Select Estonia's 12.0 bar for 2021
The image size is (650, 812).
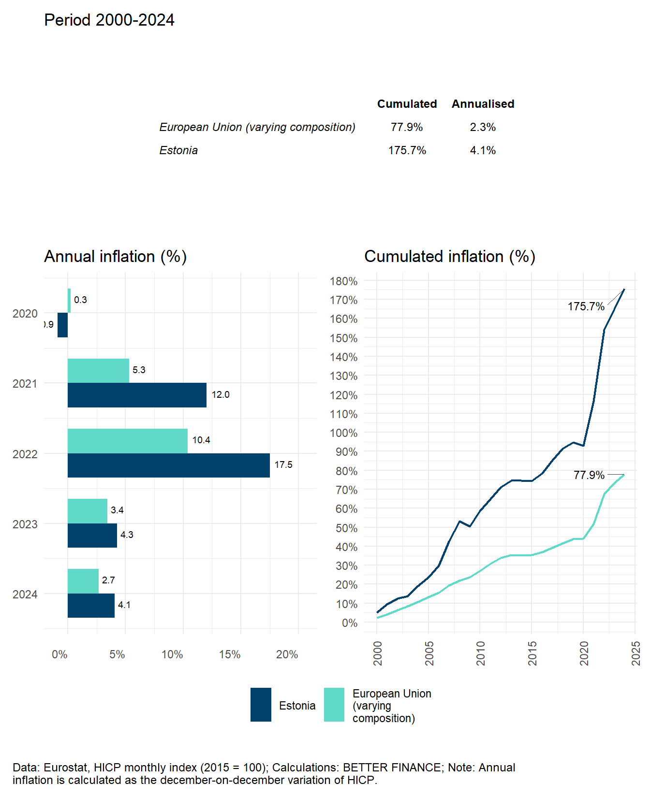[x=137, y=395]
